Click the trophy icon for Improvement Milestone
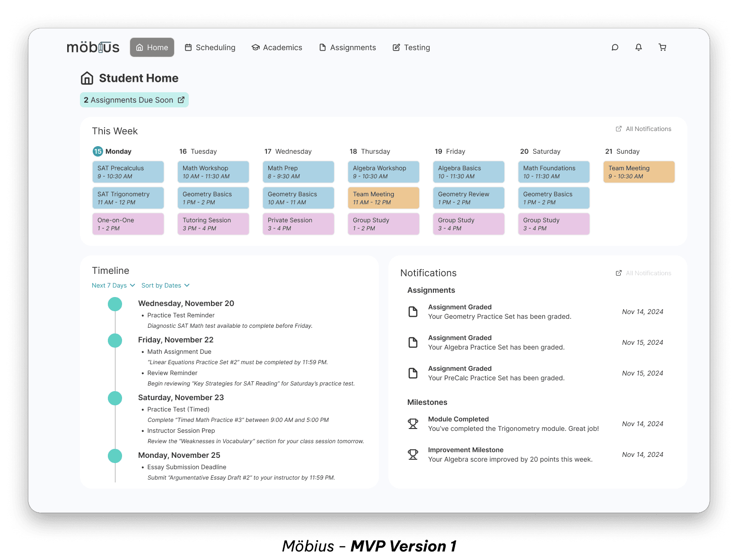738x560 pixels. 413,455
